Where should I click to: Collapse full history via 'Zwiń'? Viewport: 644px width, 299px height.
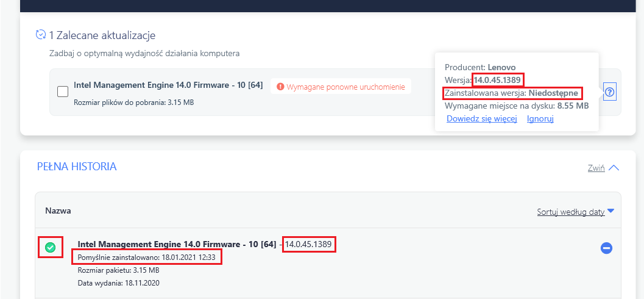point(603,168)
